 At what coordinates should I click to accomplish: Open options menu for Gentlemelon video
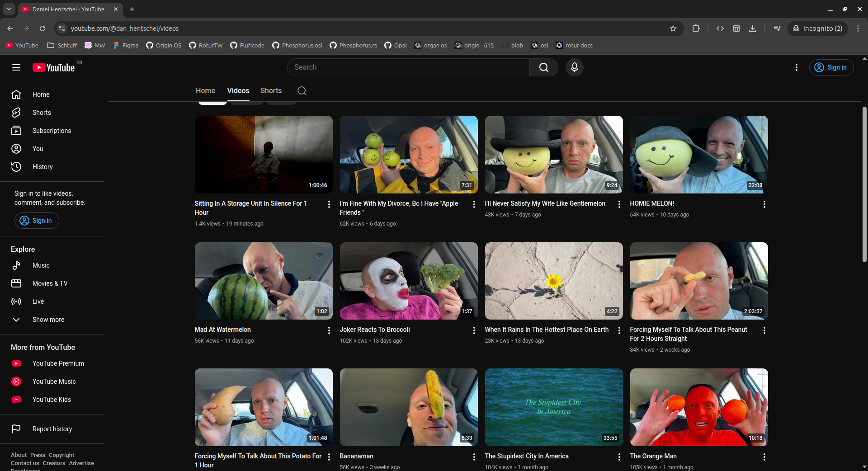(x=619, y=204)
